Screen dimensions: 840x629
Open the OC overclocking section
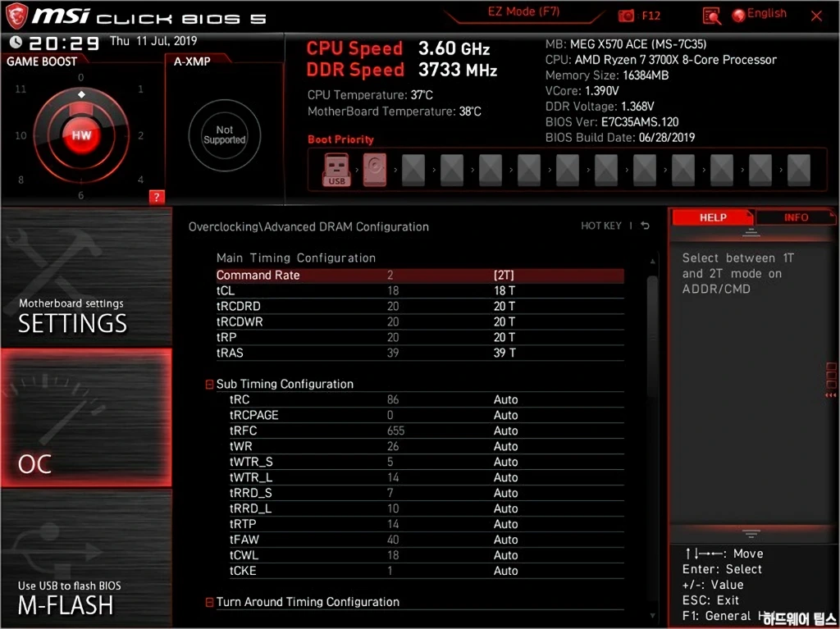click(x=86, y=418)
